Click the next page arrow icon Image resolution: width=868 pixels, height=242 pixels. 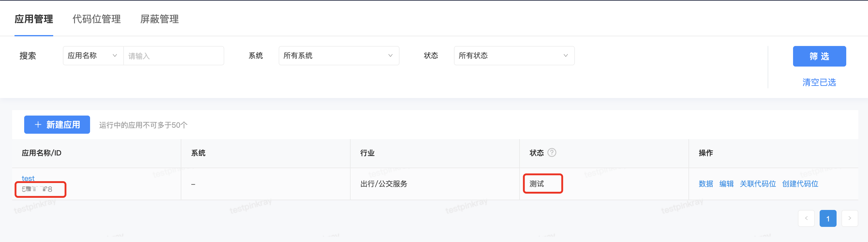pos(850,218)
